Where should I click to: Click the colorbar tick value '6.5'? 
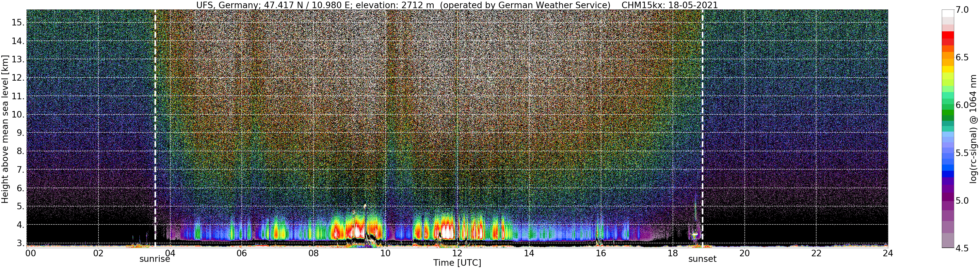pos(962,57)
